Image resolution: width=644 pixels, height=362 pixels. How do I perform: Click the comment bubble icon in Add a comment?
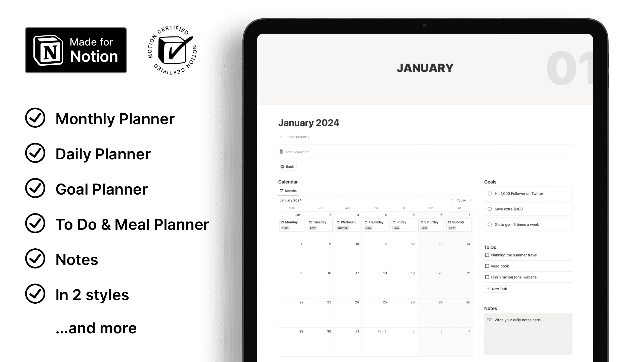click(281, 152)
